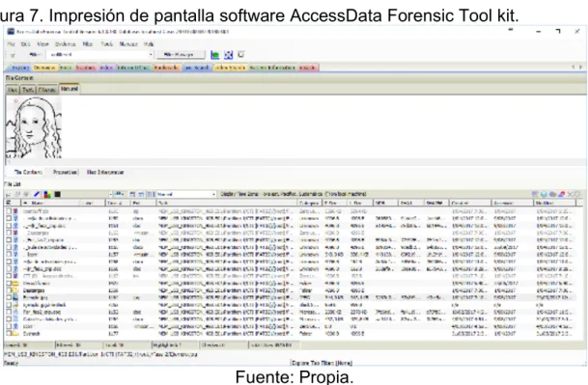Click the red eraser-like icon at File List top right
Screen dimensions: 588x385
(561, 194)
